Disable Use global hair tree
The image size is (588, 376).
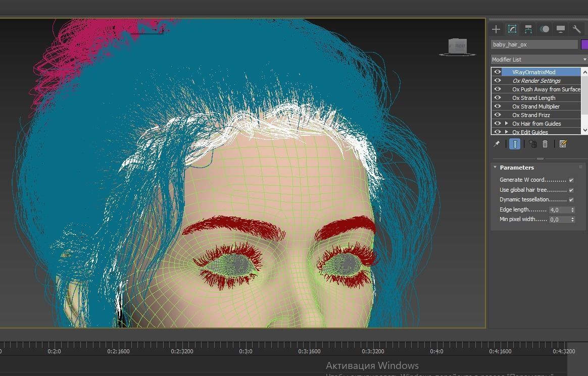pos(571,190)
